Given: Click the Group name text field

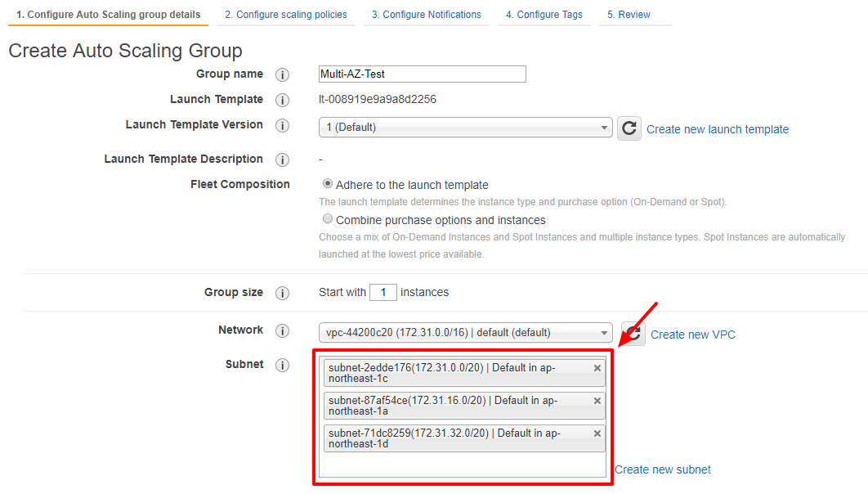Looking at the screenshot, I should (422, 74).
